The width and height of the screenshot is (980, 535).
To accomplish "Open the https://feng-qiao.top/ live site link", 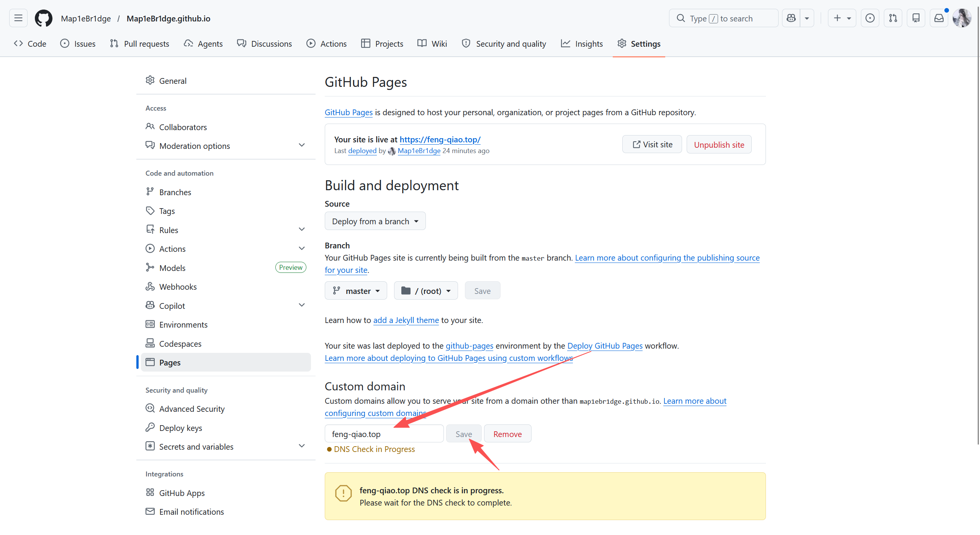I will (x=440, y=139).
